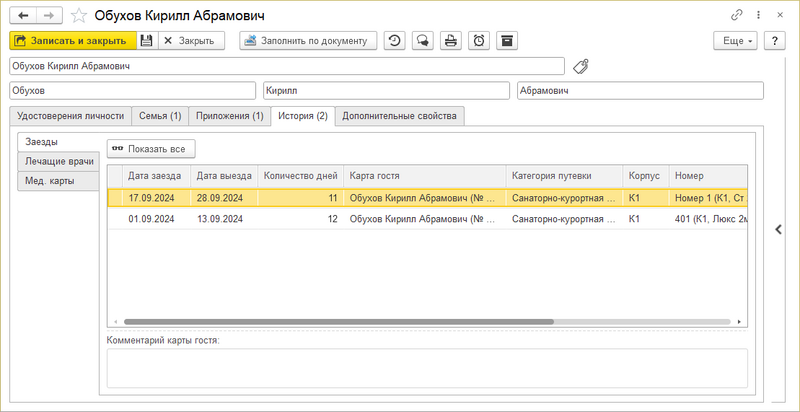Save record using the floppy disk icon
This screenshot has height=412, width=800.
[147, 41]
